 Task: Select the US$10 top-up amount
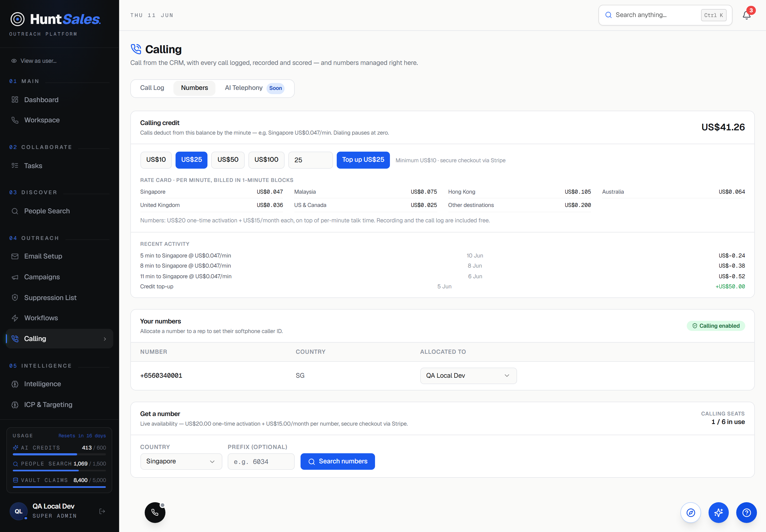pyautogui.click(x=156, y=160)
